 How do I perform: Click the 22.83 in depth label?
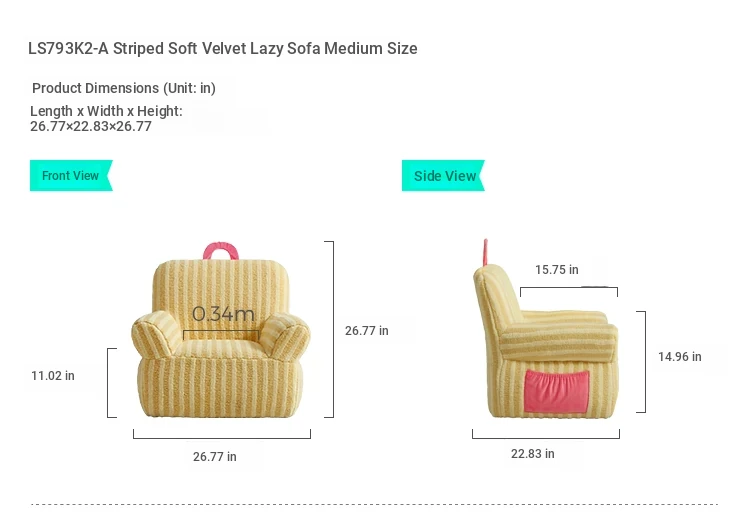point(533,454)
